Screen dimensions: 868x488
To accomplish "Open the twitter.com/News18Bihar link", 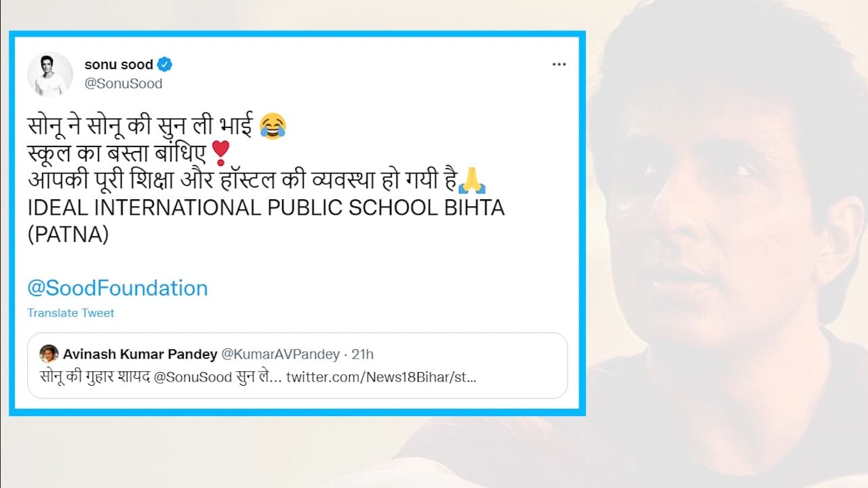I will [x=381, y=376].
